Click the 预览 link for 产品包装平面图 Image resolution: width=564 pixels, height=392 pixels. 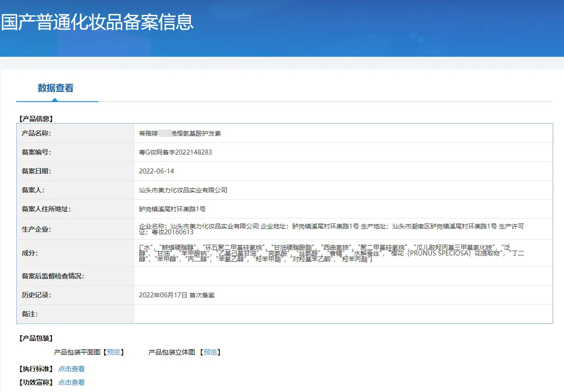pyautogui.click(x=114, y=352)
